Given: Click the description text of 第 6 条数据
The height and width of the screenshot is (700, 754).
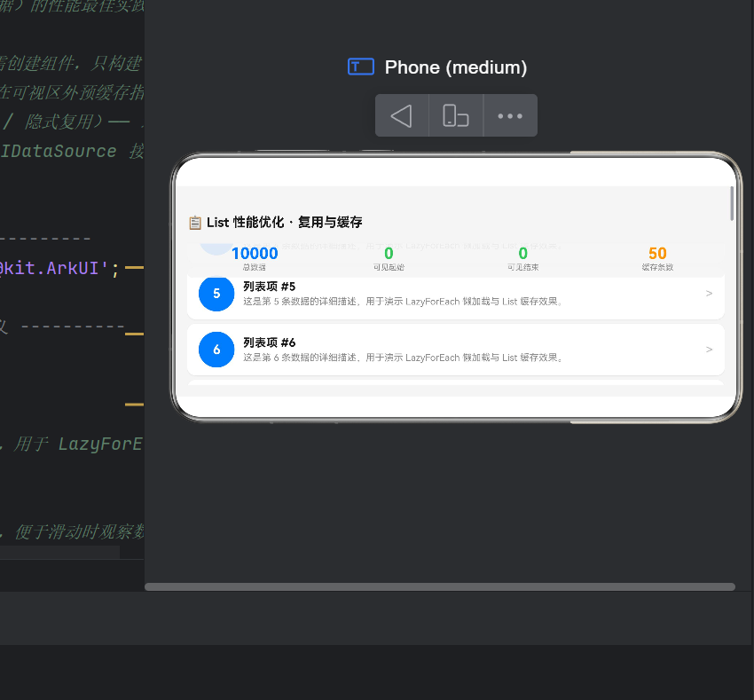Looking at the screenshot, I should pos(404,358).
